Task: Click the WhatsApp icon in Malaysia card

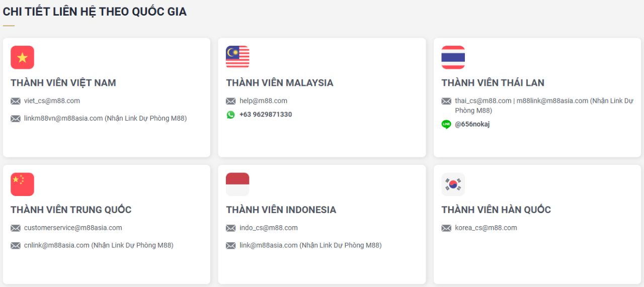Action: click(x=230, y=115)
